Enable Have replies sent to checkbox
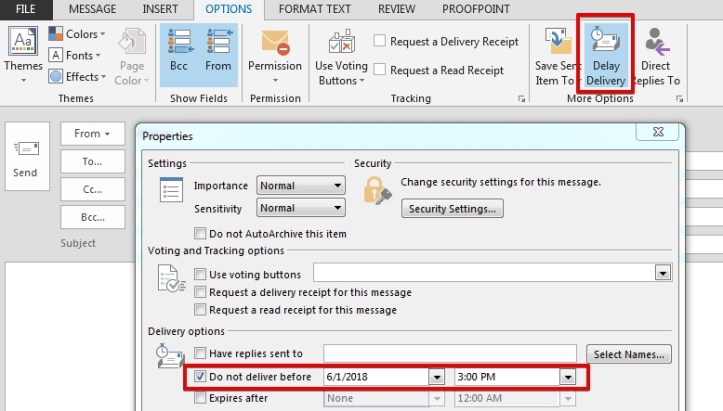 (x=200, y=353)
